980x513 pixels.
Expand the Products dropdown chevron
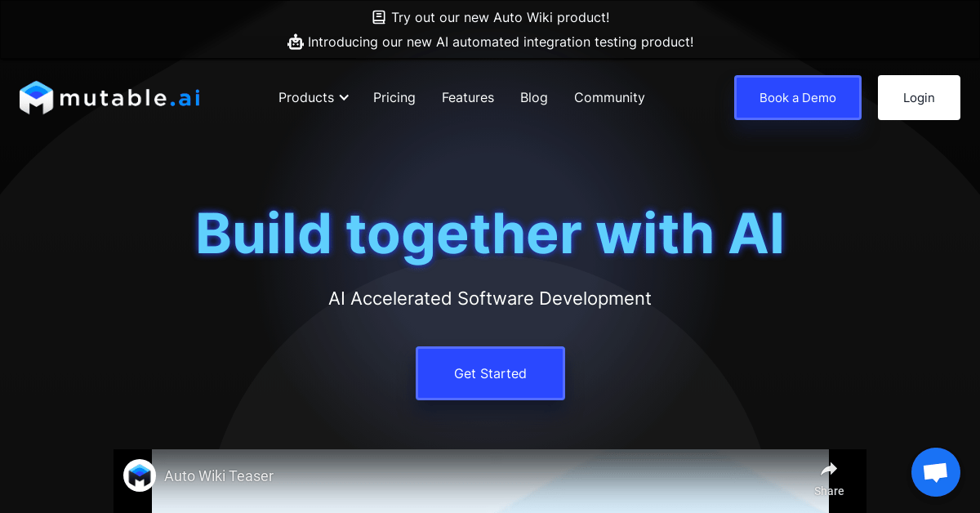[x=344, y=98]
